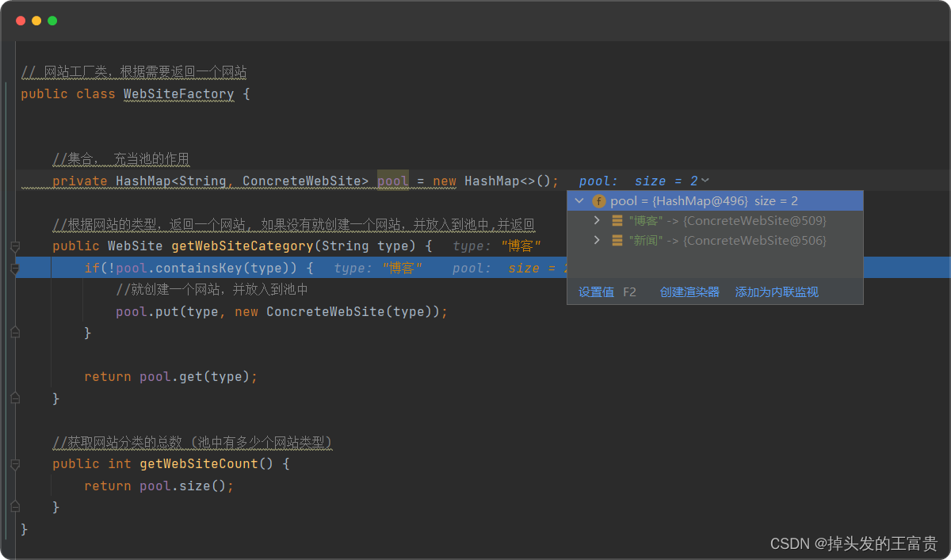
Task: Click the comment 获取网站分类的总数
Action: pyautogui.click(x=193, y=442)
